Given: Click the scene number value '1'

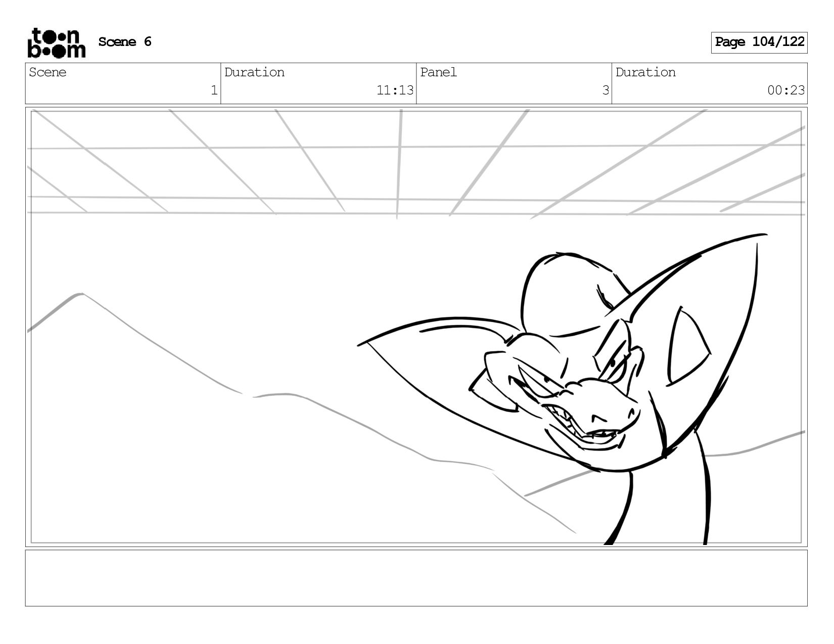Looking at the screenshot, I should (x=214, y=90).
